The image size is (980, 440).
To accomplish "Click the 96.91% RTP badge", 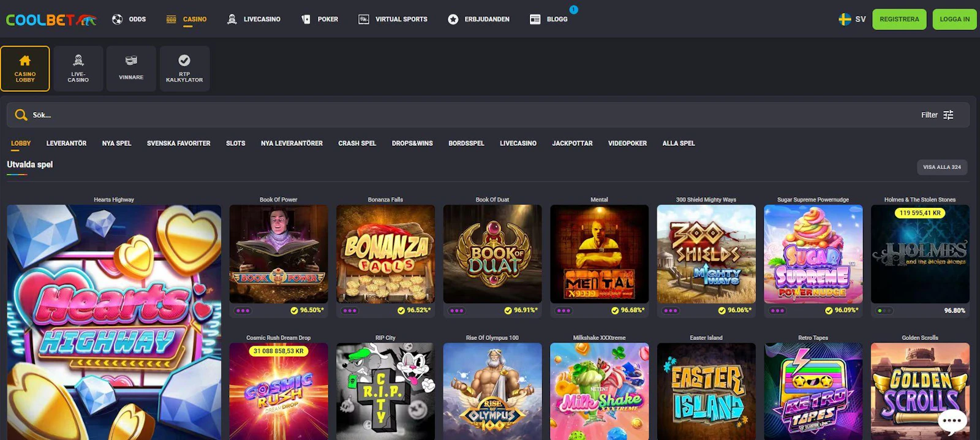I will pyautogui.click(x=521, y=311).
